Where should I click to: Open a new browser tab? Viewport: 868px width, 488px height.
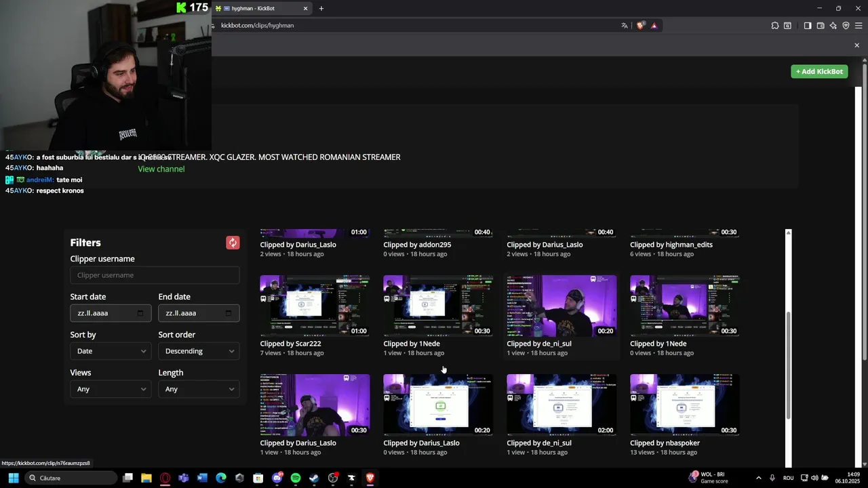pos(321,8)
